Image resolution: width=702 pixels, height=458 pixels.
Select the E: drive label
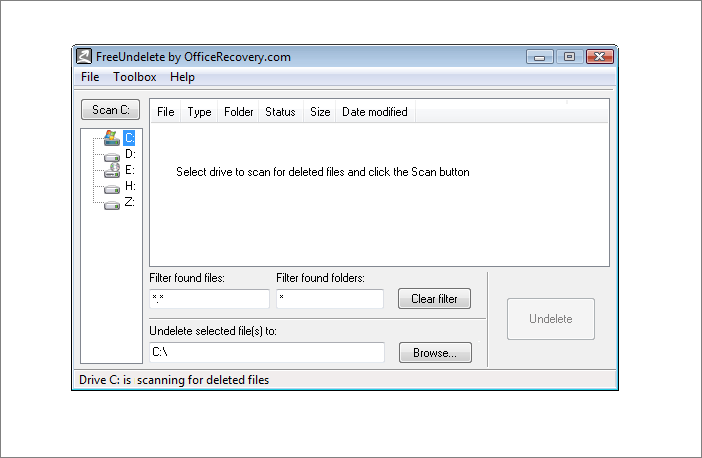pyautogui.click(x=129, y=170)
